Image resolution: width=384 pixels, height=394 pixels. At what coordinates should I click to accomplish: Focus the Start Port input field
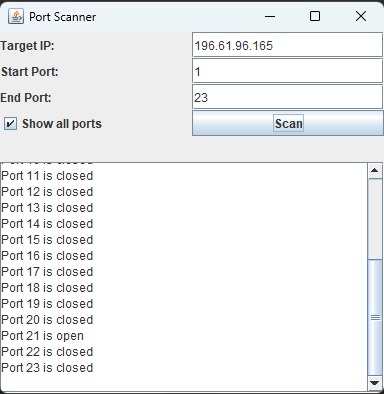tap(287, 71)
